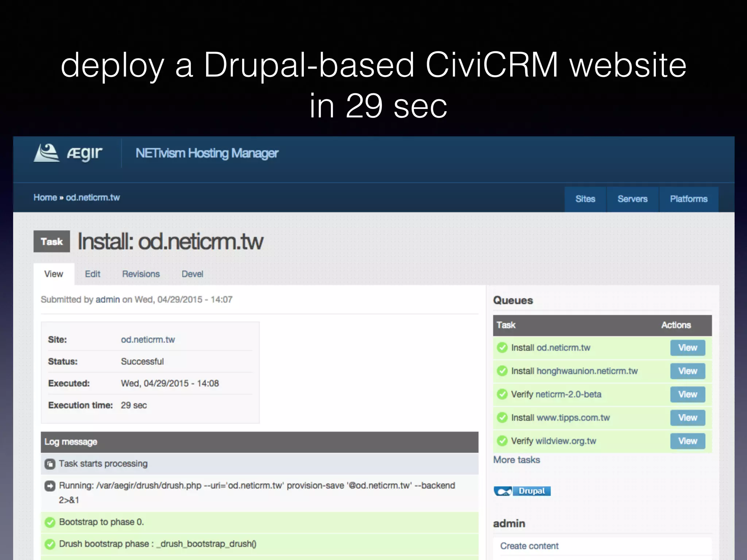Click the Install honghwaunion.neticrm.tw queue entry text
The image size is (747, 560).
coord(574,371)
